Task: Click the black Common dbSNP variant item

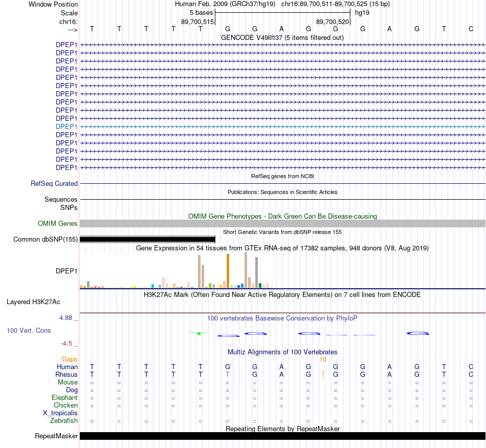Action: pyautogui.click(x=147, y=239)
